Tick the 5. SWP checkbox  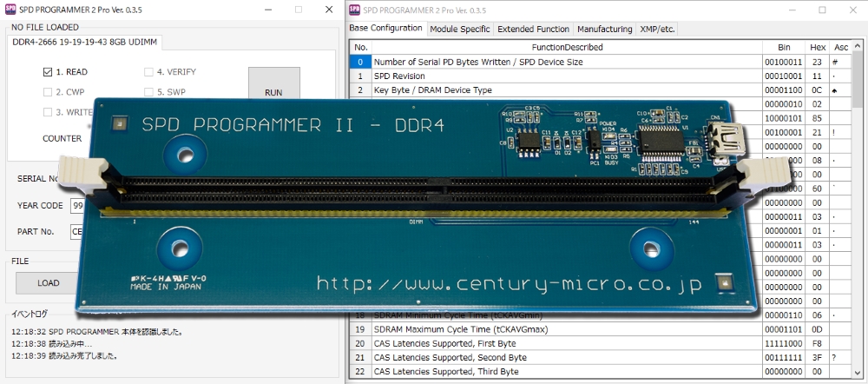coord(148,92)
